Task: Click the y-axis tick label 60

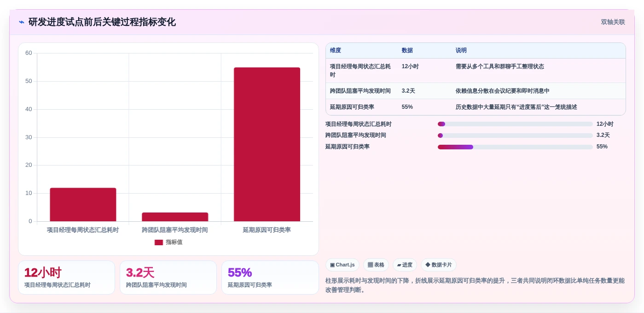Action: click(29, 53)
